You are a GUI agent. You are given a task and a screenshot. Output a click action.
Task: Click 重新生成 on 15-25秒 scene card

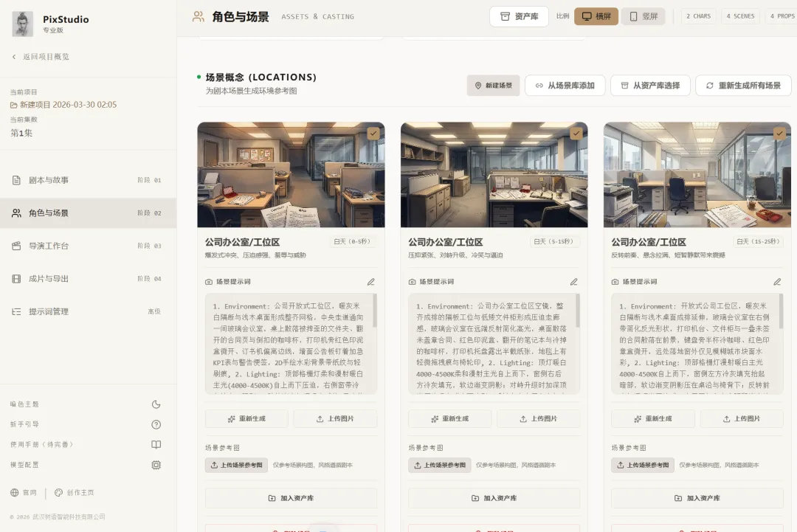tap(653, 418)
